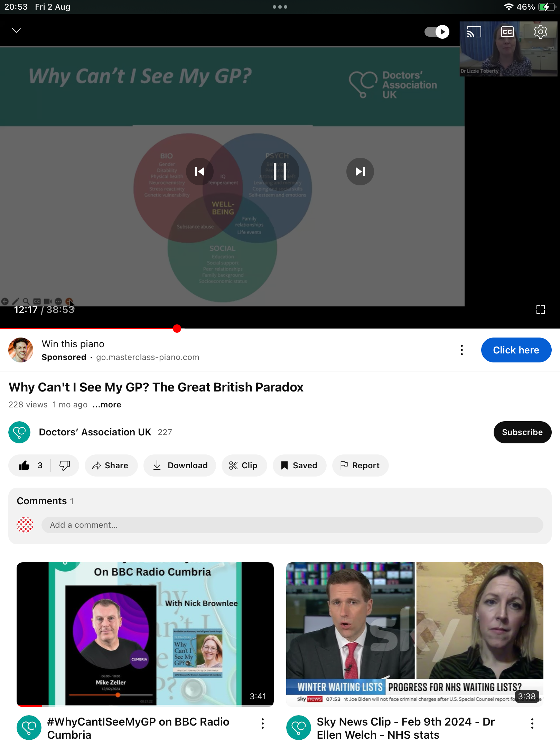Open BBC Radio Cumbria video thumbnail
The height and width of the screenshot is (747, 560).
(x=145, y=634)
